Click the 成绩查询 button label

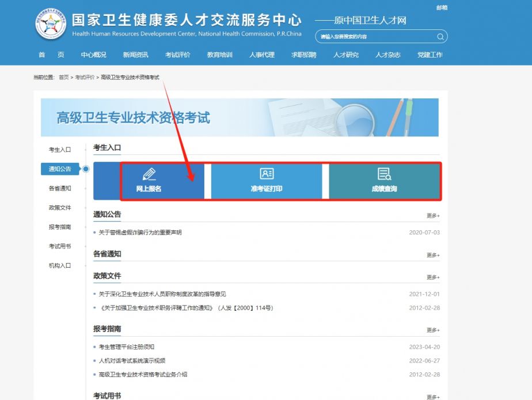384,189
